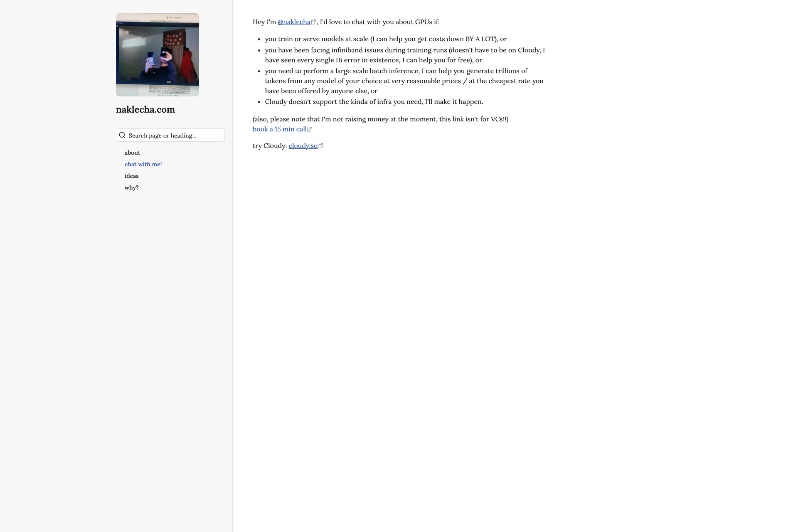
Task: Click the naklecha.com site title
Action: point(145,109)
